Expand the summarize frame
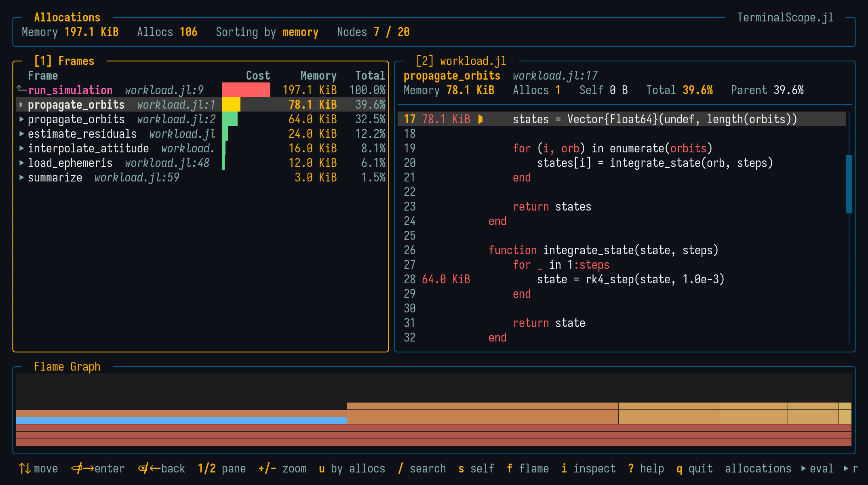Image resolution: width=868 pixels, height=485 pixels. coord(21,177)
